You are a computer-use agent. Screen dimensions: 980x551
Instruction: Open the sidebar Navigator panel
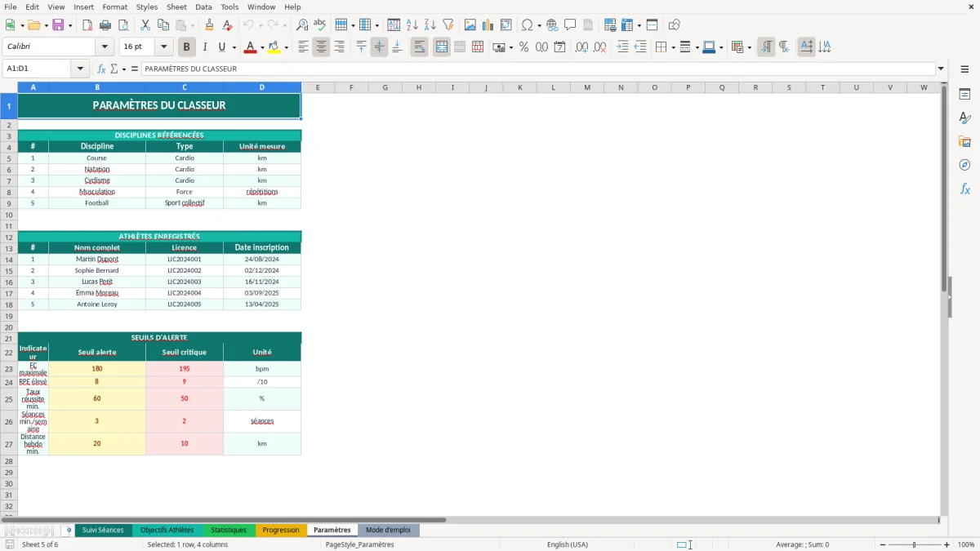coord(964,165)
